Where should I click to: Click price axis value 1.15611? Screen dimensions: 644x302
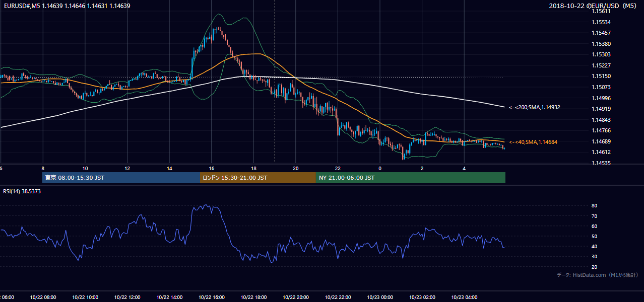point(601,11)
